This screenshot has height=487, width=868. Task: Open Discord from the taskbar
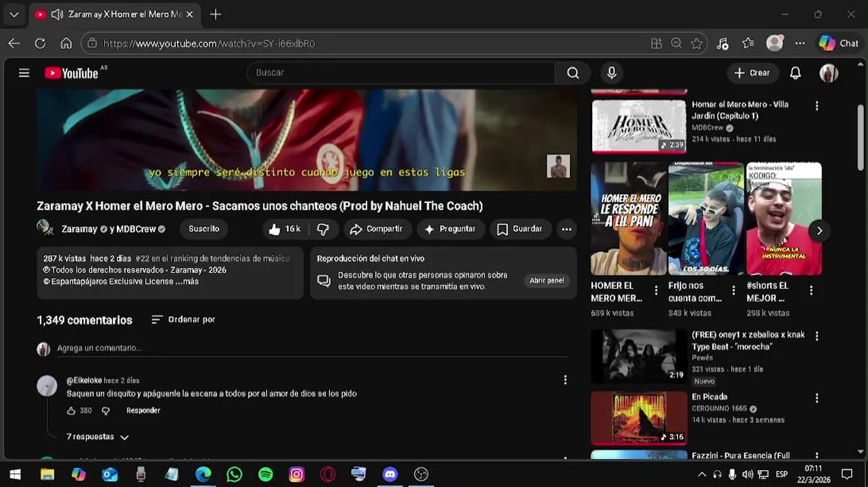point(390,474)
